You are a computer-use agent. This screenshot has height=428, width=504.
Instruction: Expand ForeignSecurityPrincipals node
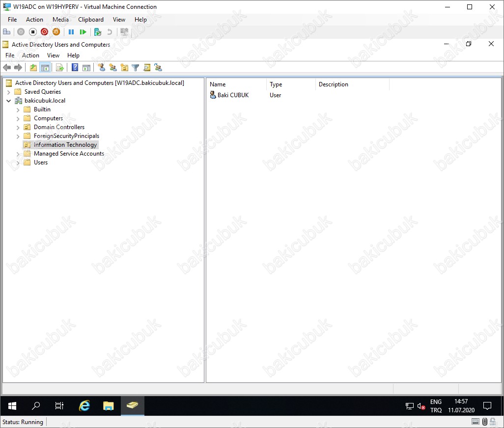(18, 136)
